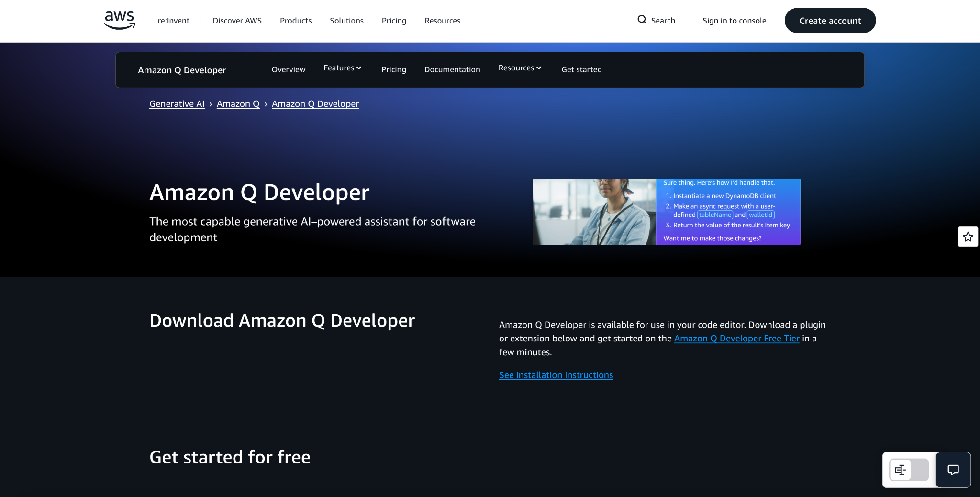The image size is (980, 497).
Task: Click Sign in to console
Action: click(x=735, y=21)
